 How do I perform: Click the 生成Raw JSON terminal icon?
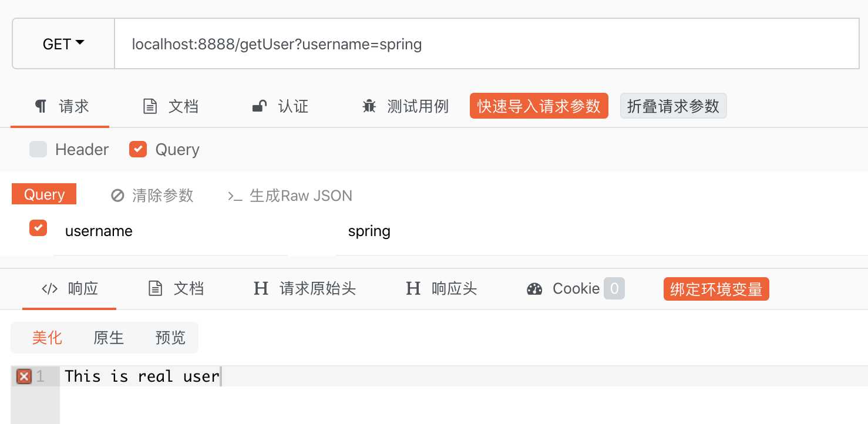point(235,196)
